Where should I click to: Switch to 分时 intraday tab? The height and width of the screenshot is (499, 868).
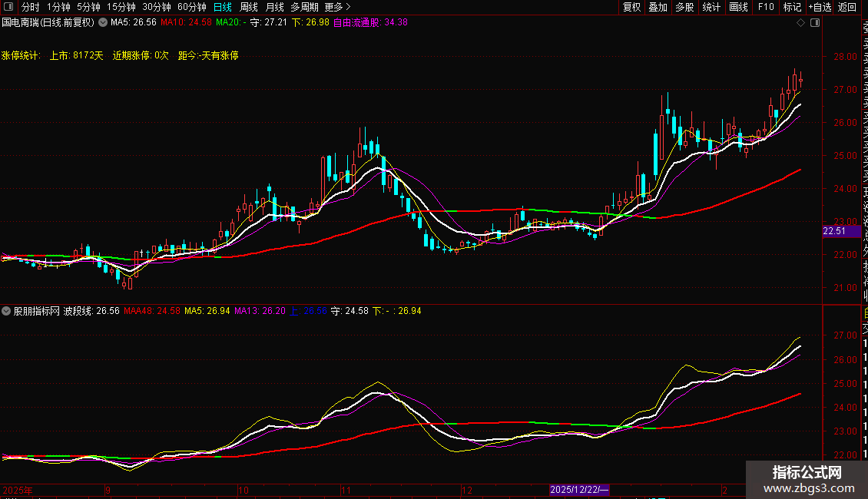[31, 7]
